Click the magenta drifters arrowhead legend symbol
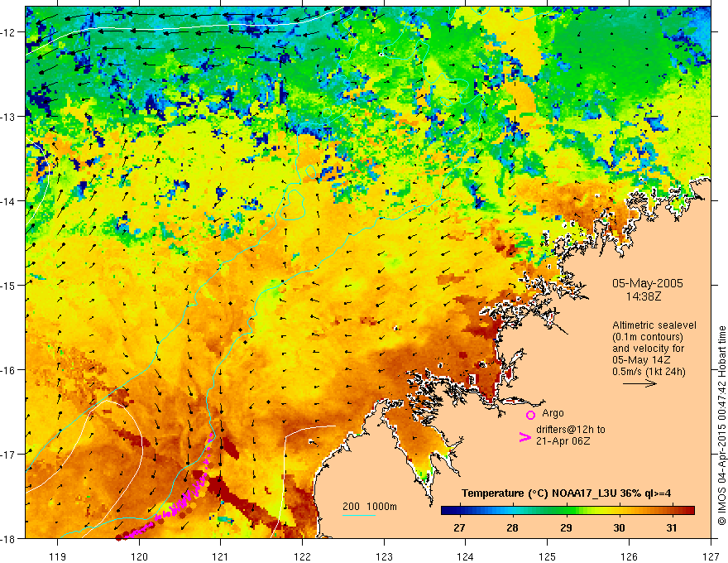The image size is (728, 563). pos(525,437)
